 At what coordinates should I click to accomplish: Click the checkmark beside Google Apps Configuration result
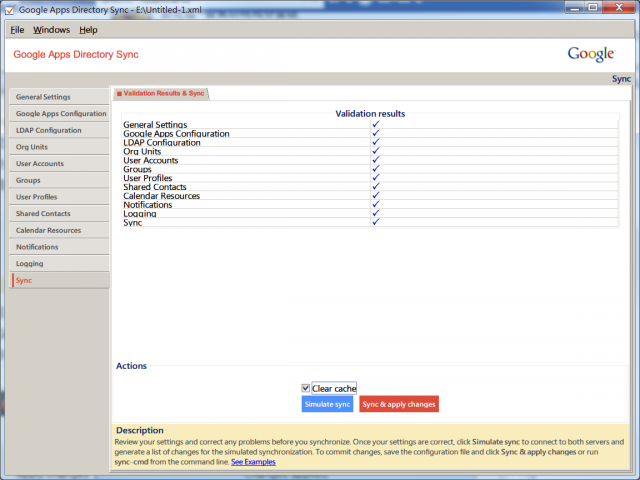coord(376,133)
